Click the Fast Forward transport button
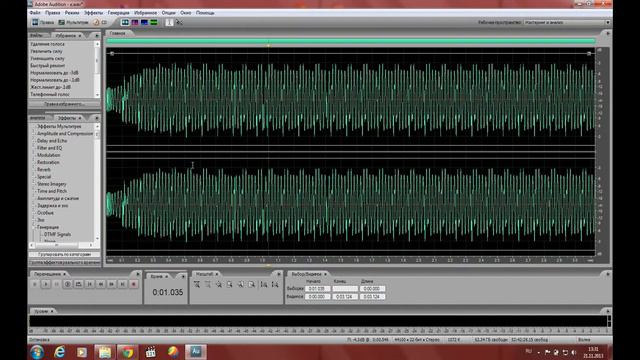 [x=111, y=284]
